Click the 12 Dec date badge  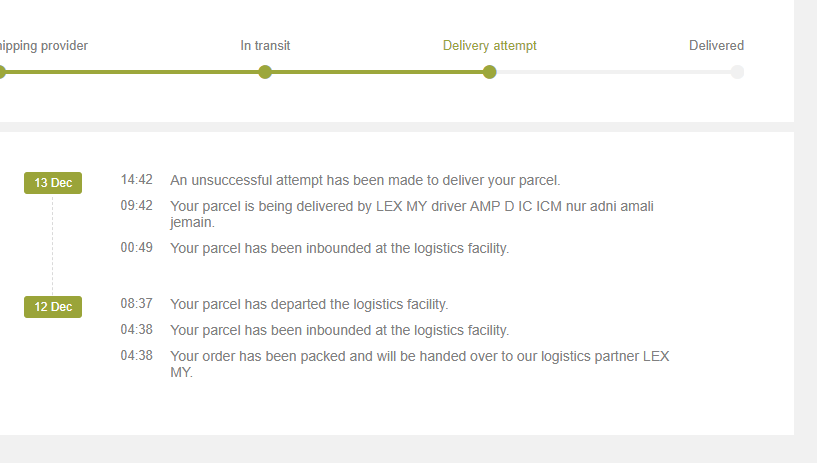point(53,307)
